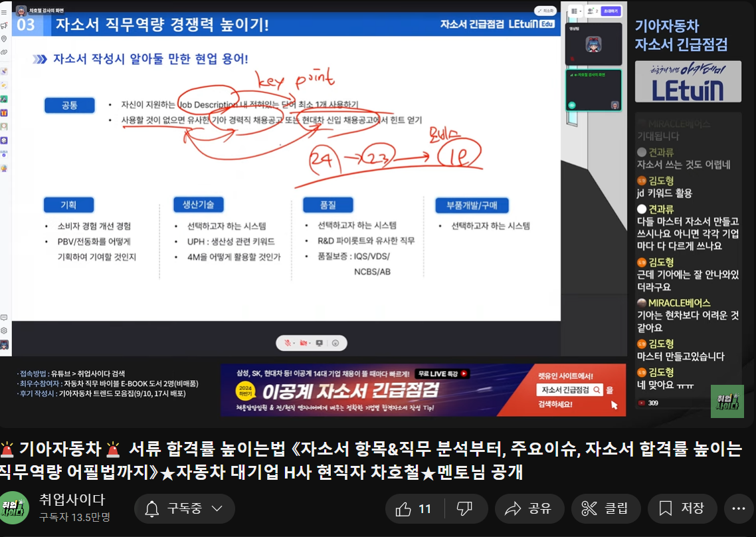This screenshot has width=756, height=537.
Task: Click the 생산기술 blue label on the slide
Action: point(198,205)
